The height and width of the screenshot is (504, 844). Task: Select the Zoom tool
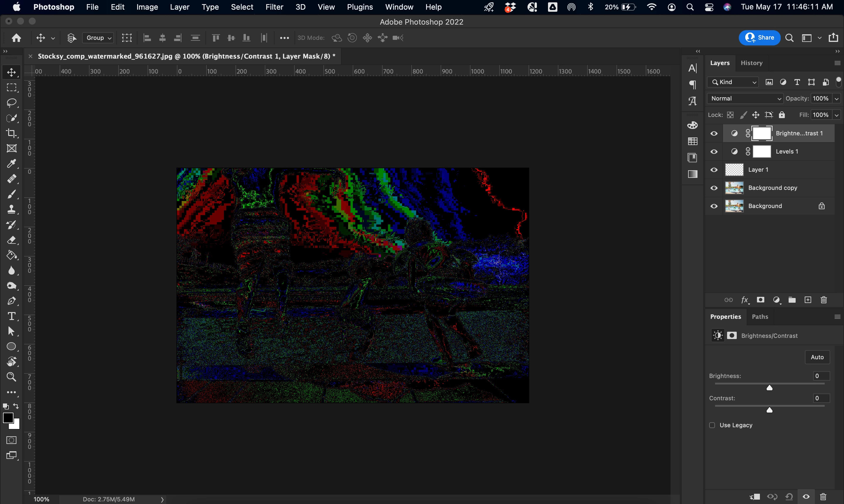coord(11,377)
